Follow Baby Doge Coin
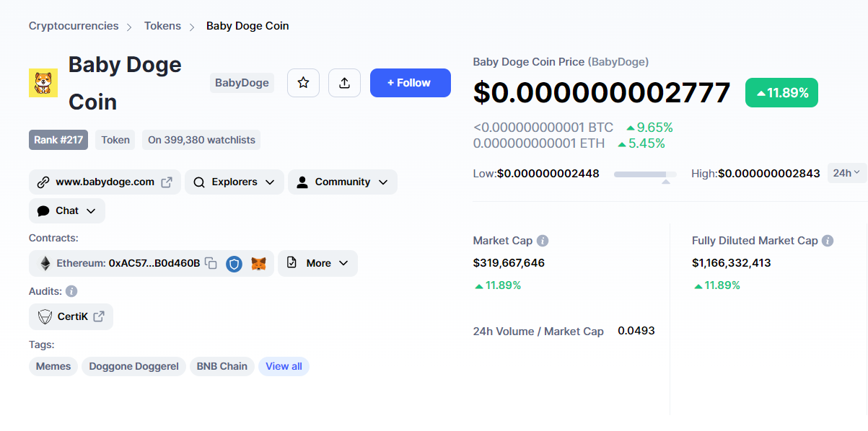The image size is (868, 431). 411,83
